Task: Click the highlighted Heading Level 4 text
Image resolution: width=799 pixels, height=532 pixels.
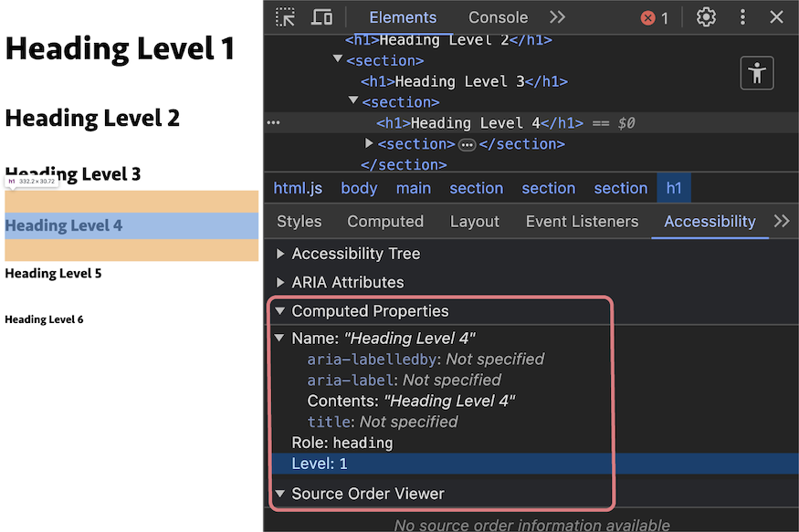Action: pyautogui.click(x=64, y=225)
